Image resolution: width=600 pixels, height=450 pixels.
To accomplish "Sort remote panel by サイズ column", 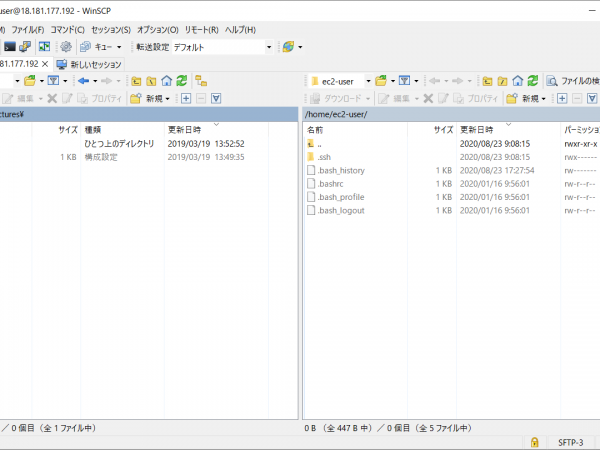I will (x=432, y=130).
